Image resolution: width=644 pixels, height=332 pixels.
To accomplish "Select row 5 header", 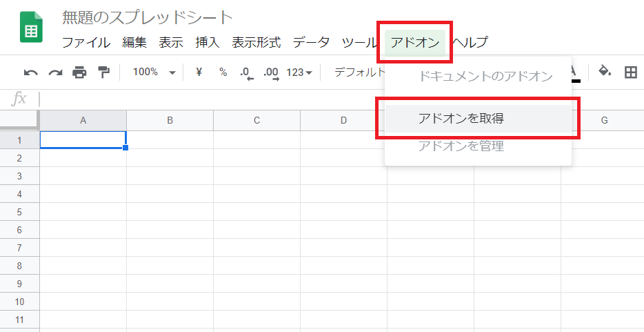I will 19,212.
